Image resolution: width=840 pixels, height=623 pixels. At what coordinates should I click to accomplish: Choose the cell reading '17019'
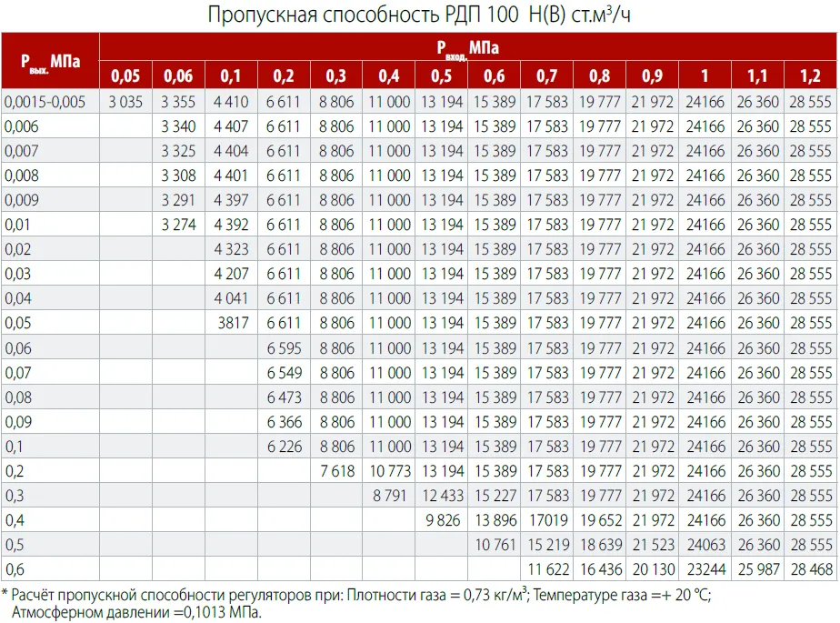click(548, 520)
